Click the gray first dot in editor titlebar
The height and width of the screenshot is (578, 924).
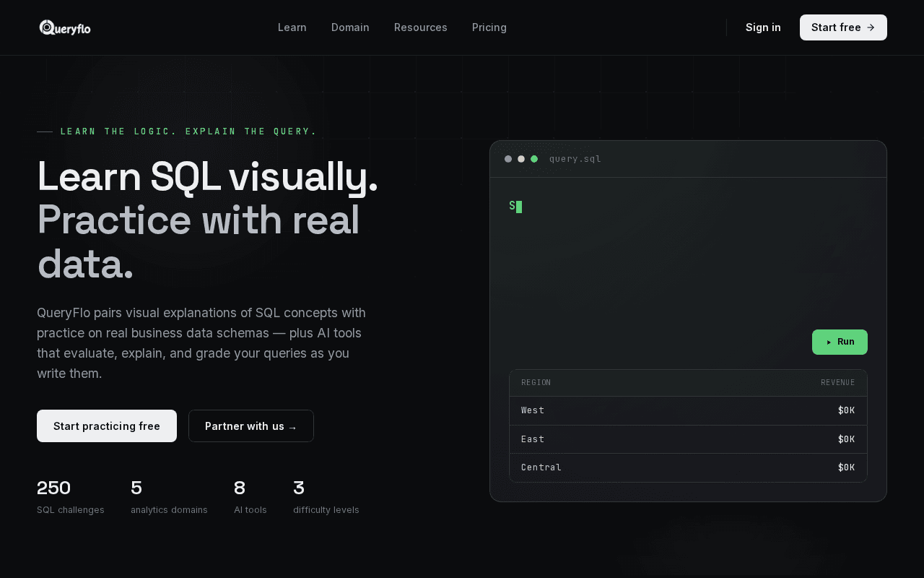coord(508,159)
